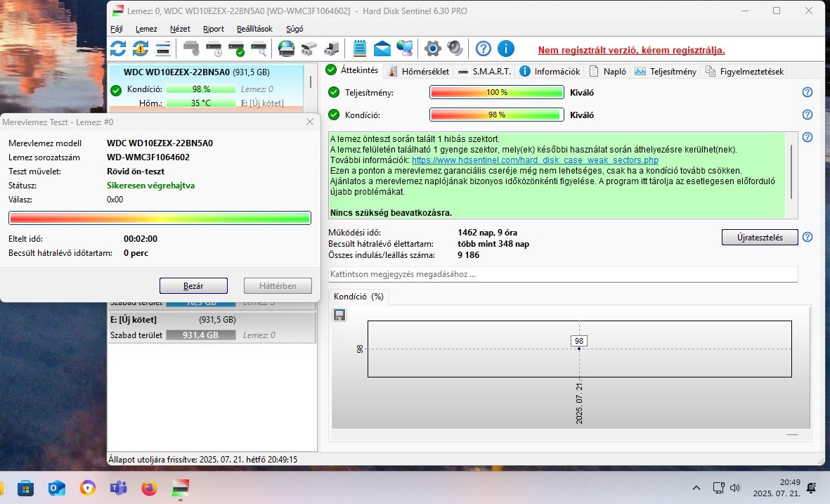
Task: Switch to the Napló tab
Action: (x=608, y=71)
